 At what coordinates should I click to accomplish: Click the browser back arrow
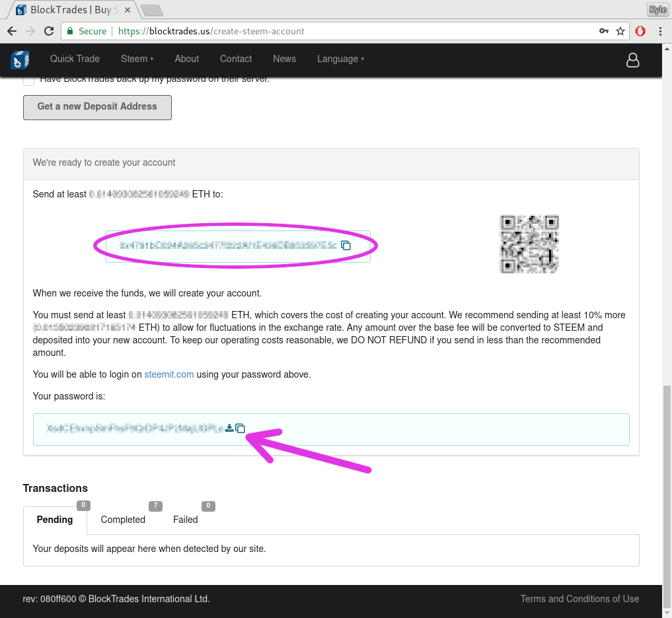(x=12, y=31)
